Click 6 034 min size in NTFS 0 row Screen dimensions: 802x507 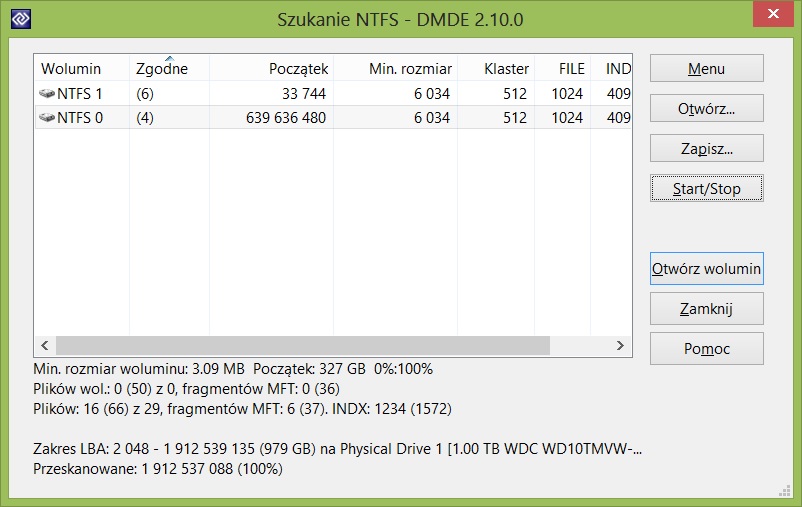(432, 118)
